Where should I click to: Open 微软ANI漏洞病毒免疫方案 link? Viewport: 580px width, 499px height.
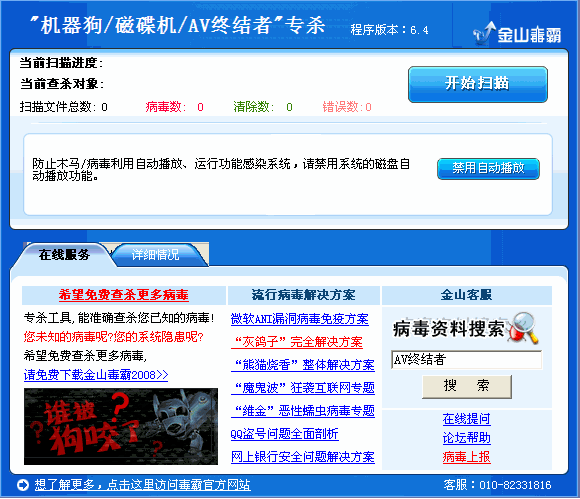pos(299,319)
